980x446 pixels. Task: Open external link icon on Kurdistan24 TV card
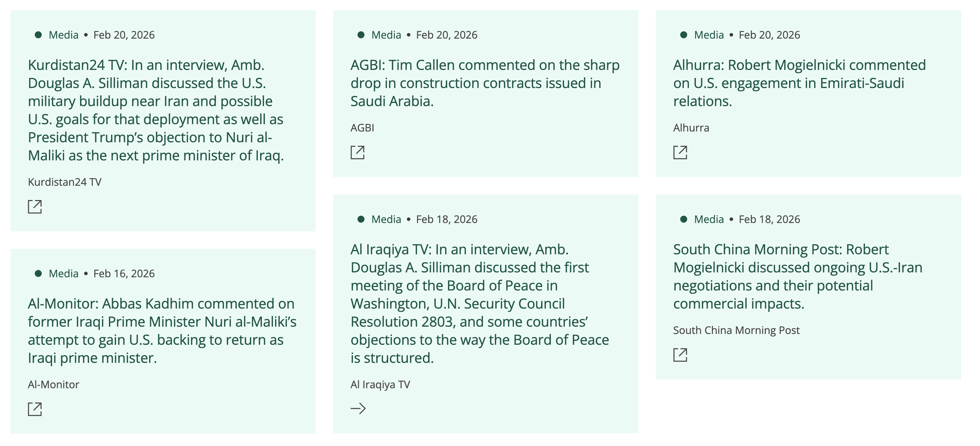tap(35, 207)
